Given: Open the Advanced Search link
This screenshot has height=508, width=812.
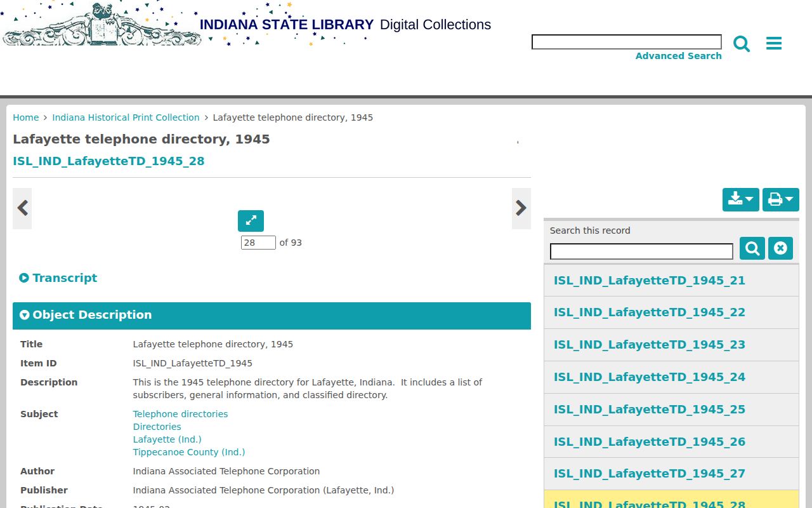Looking at the screenshot, I should coord(679,56).
